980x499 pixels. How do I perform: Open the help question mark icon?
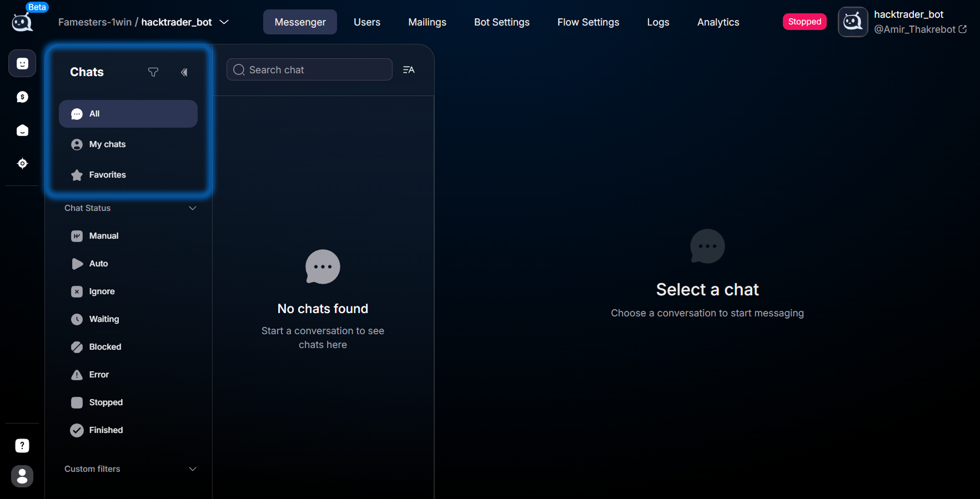click(x=22, y=446)
